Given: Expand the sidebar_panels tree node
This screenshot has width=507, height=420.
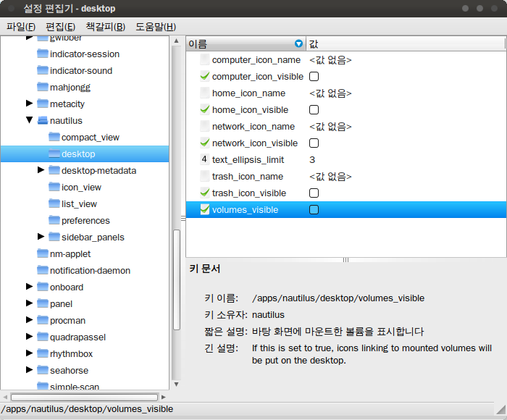Looking at the screenshot, I should [41, 236].
